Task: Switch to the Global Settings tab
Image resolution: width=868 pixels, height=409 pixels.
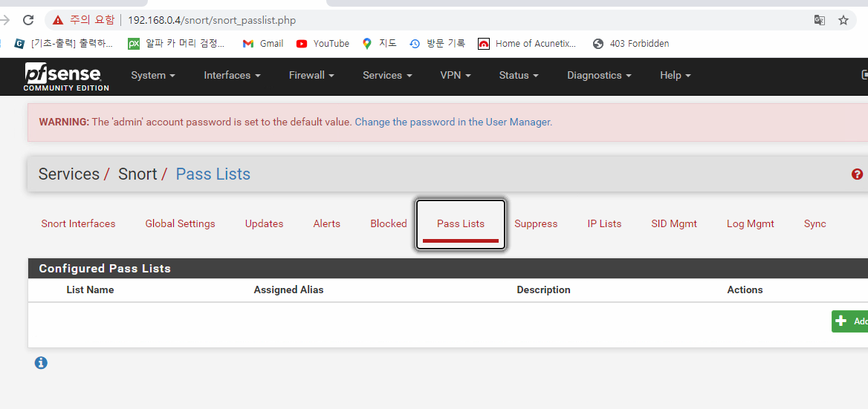Action: [x=180, y=224]
